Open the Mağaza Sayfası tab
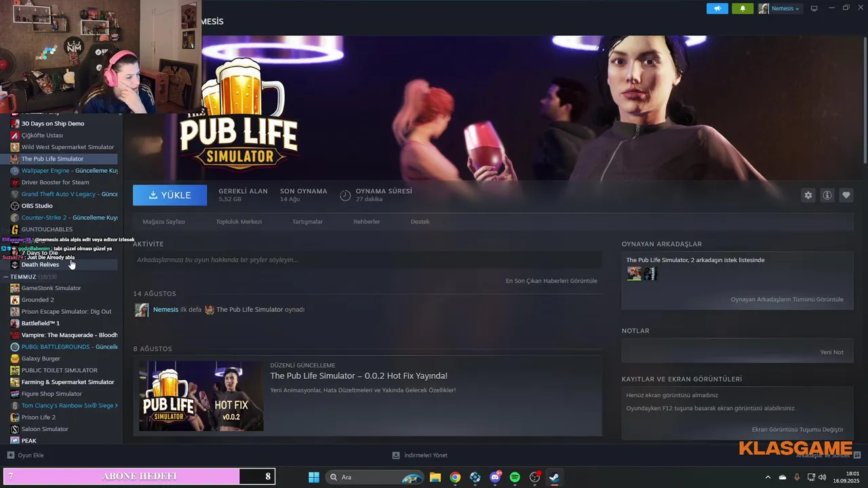This screenshot has width=868, height=488. pos(164,222)
